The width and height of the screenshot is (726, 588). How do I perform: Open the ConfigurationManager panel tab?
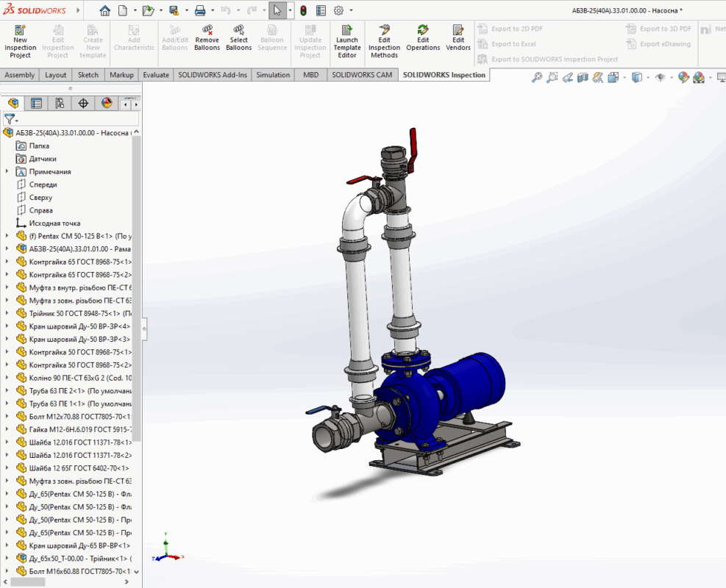[60, 104]
